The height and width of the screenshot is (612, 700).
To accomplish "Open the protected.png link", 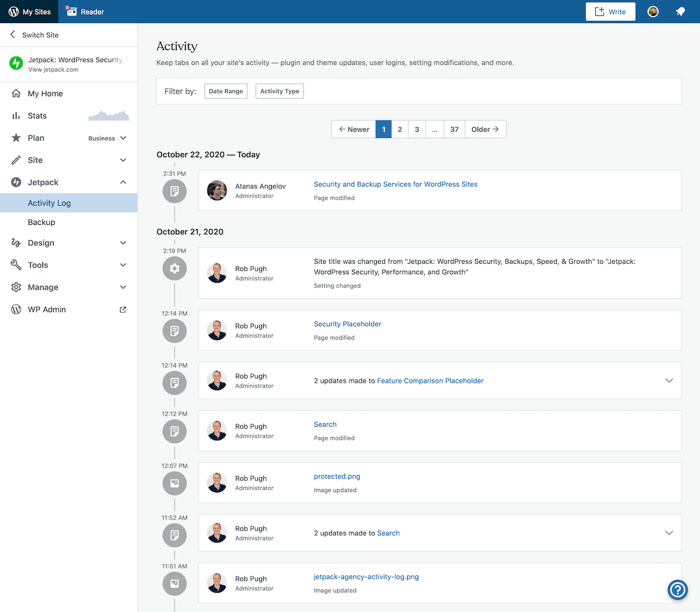I will click(x=337, y=476).
